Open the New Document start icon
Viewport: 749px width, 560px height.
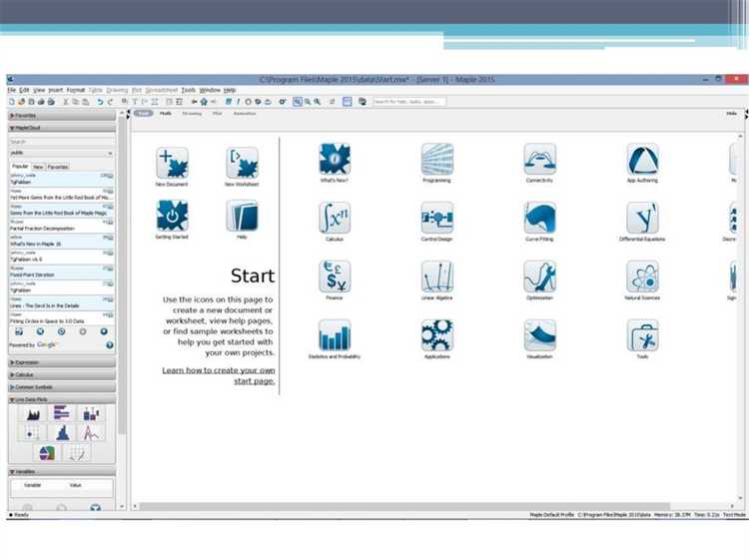click(172, 164)
